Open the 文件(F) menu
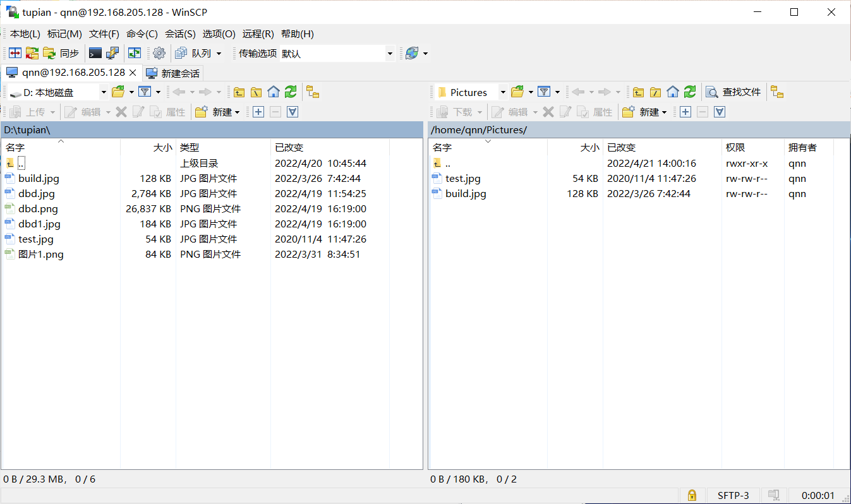Viewport: 851px width, 504px height. coord(104,34)
